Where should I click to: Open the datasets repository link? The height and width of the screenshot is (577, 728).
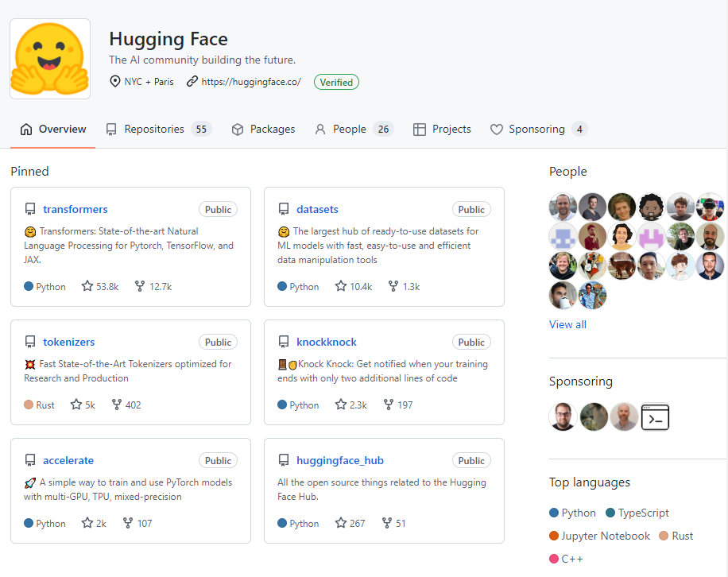pyautogui.click(x=317, y=209)
